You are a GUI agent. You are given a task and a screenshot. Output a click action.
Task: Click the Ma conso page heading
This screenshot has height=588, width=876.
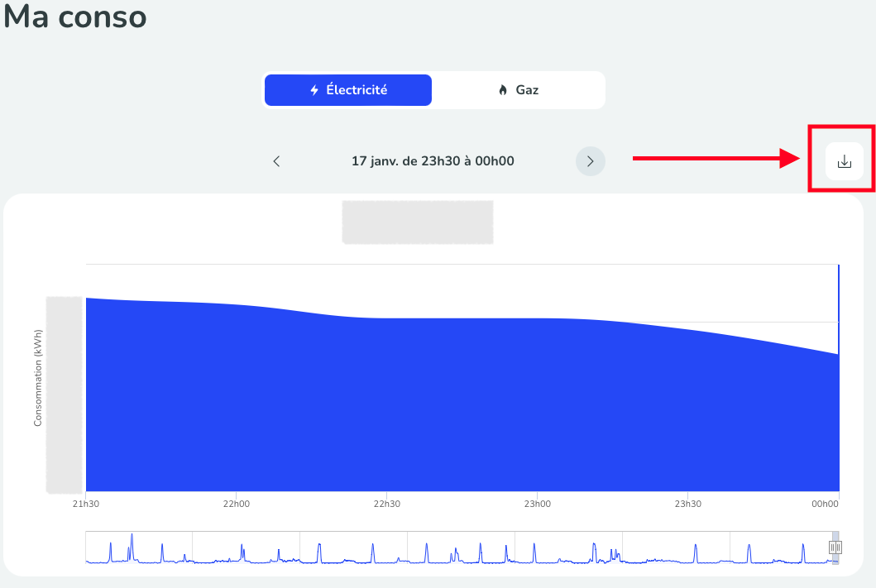(74, 17)
